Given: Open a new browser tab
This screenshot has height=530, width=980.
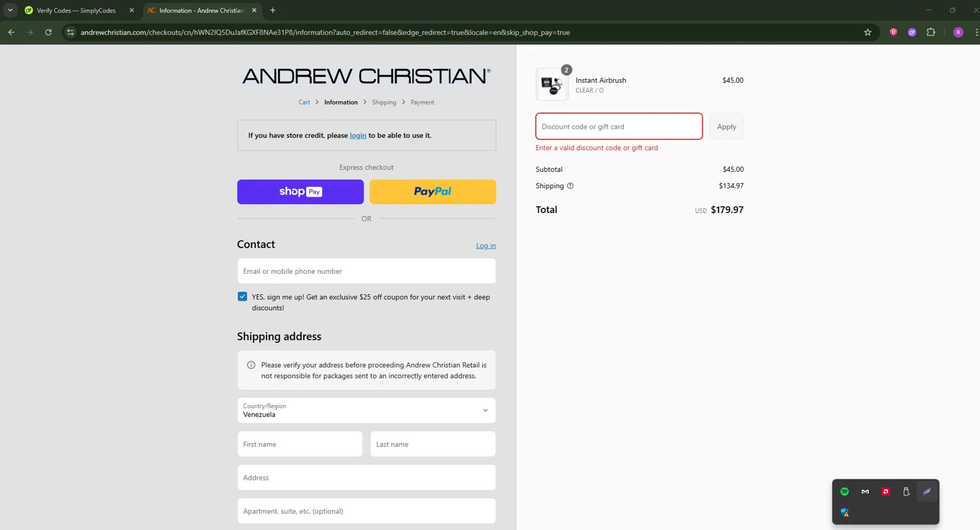Looking at the screenshot, I should [272, 10].
